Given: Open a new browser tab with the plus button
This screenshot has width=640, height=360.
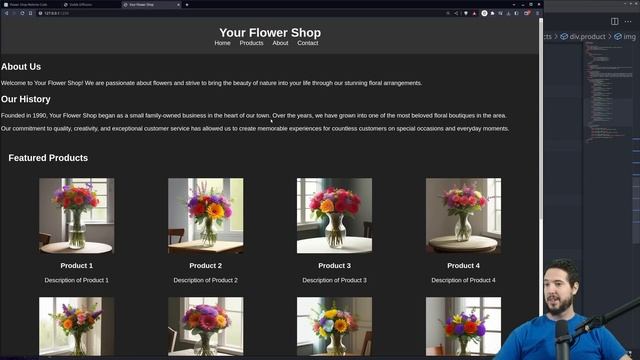Looking at the screenshot, I should point(187,4).
